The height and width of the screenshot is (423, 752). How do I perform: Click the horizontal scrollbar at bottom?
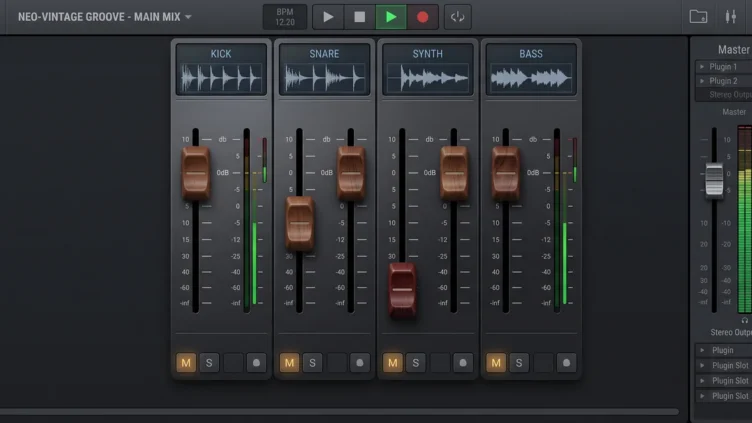pyautogui.click(x=339, y=411)
